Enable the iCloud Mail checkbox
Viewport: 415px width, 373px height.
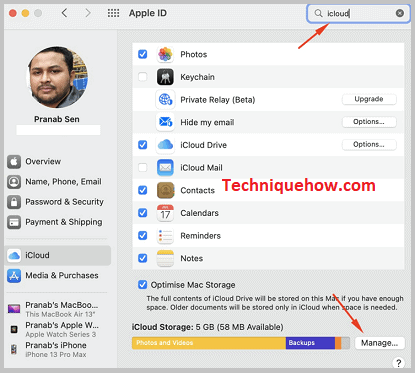143,167
